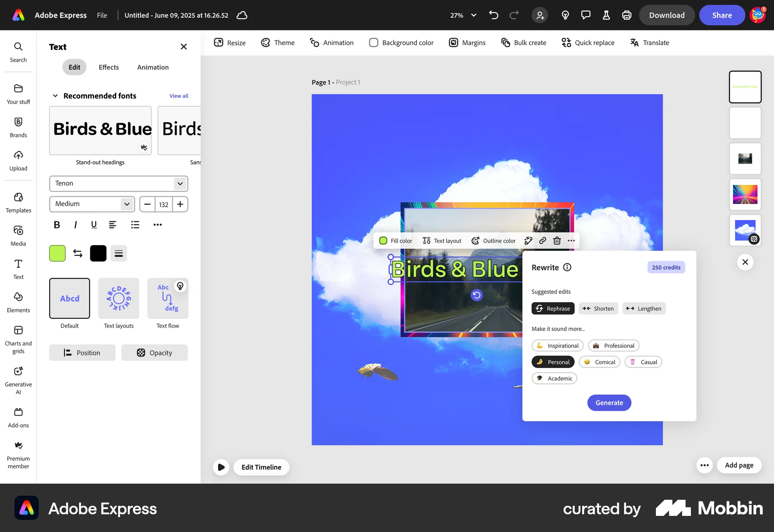The width and height of the screenshot is (774, 532).
Task: Open the Elements panel
Action: pyautogui.click(x=18, y=302)
